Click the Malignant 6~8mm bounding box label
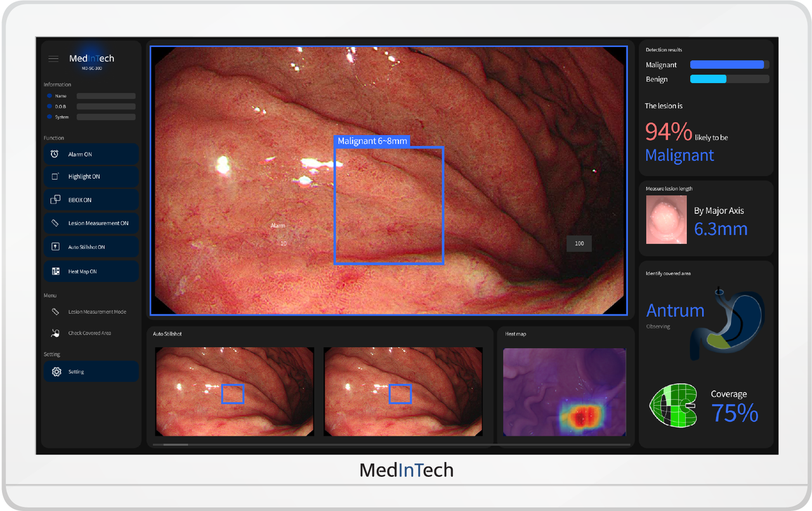 (372, 141)
